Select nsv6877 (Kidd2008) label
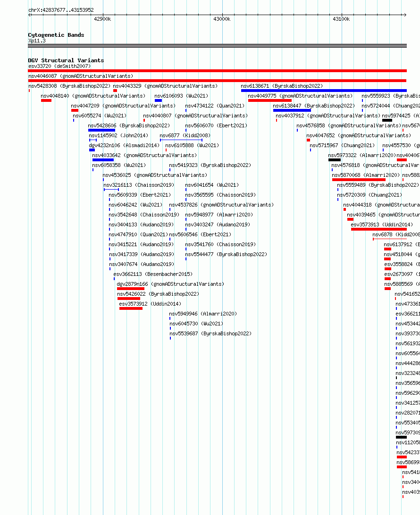Viewport: 420px width, 515px height. [185, 135]
